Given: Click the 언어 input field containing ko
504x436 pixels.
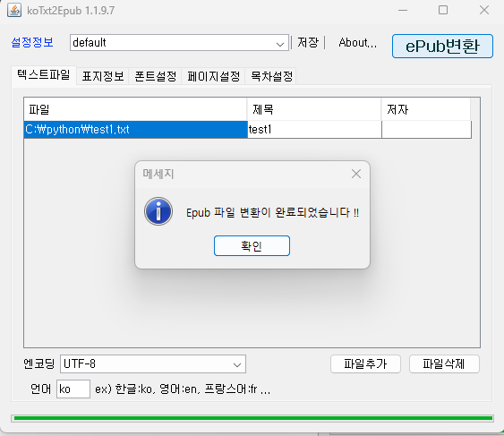Looking at the screenshot, I should pos(73,389).
